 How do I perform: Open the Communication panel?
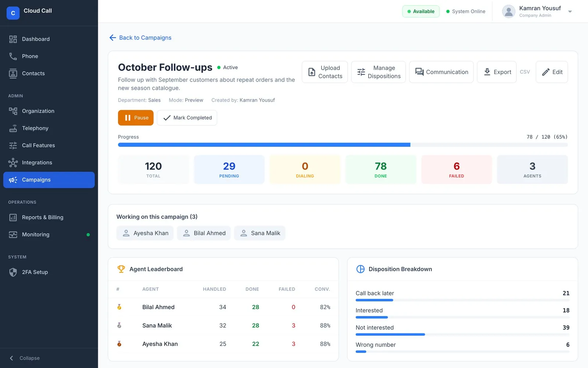(441, 72)
